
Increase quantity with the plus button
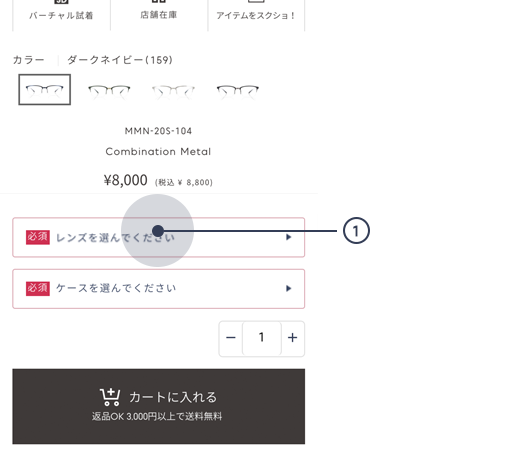coord(292,338)
